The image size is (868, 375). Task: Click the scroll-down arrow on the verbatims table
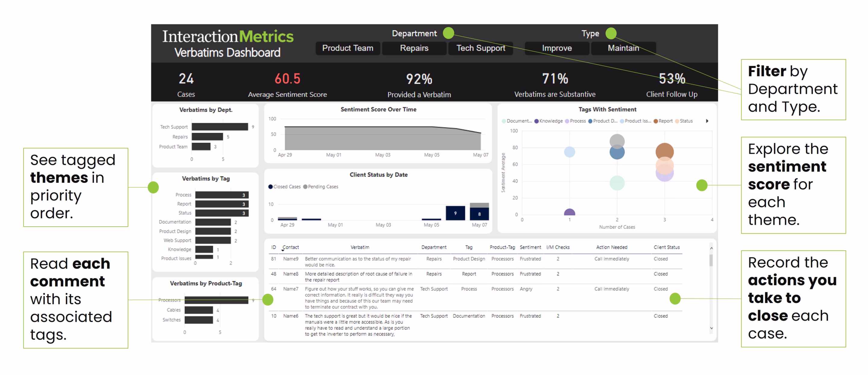[711, 328]
